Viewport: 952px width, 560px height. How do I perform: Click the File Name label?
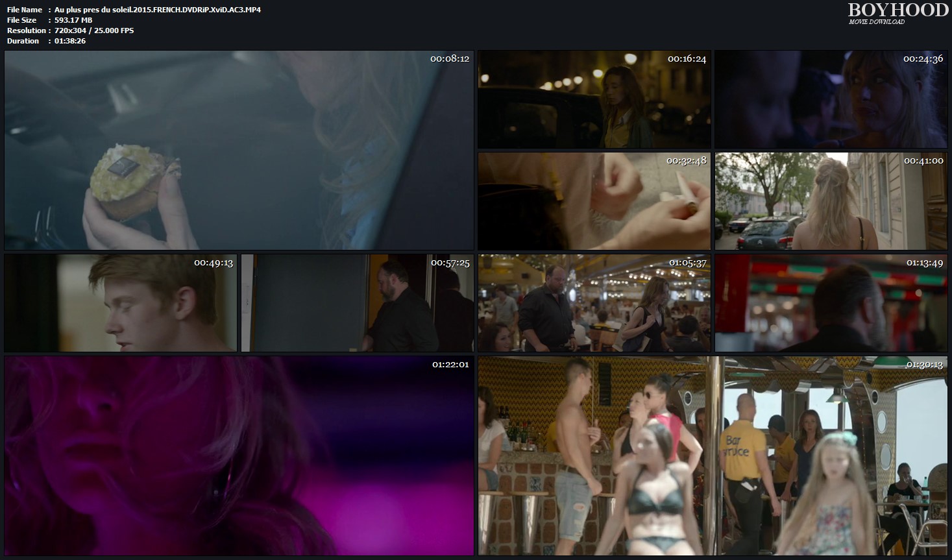click(x=25, y=10)
